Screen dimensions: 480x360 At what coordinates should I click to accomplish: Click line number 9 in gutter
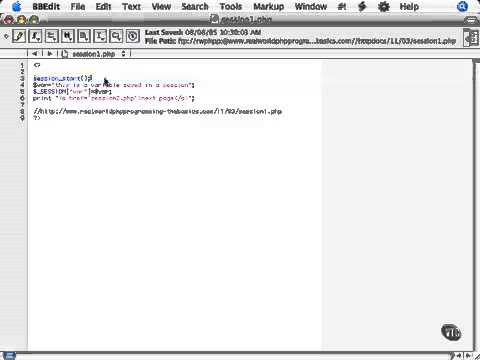[22, 118]
